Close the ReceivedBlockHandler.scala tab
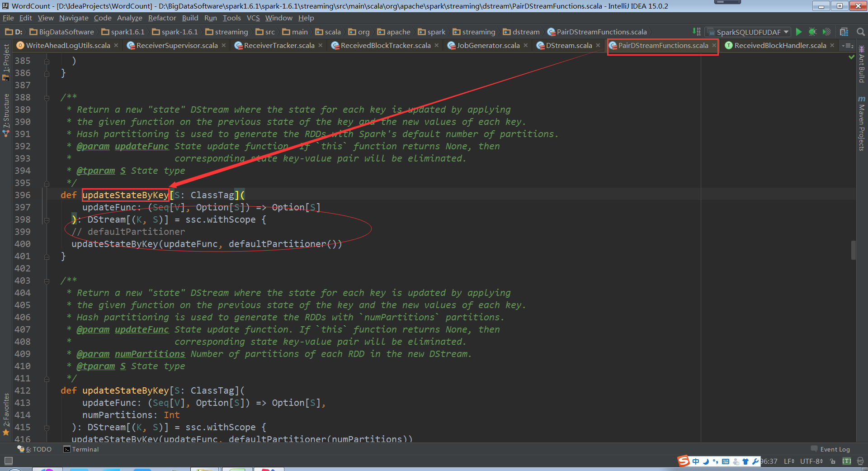This screenshot has width=868, height=471. [x=832, y=45]
